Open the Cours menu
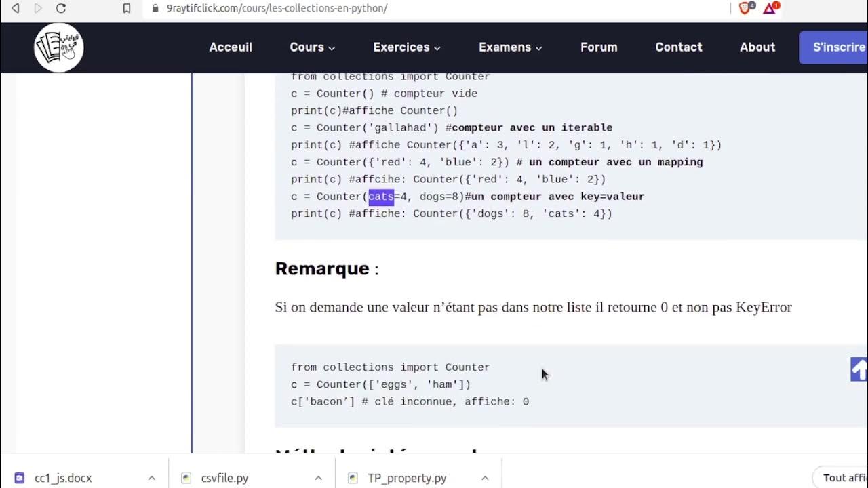 click(x=313, y=47)
